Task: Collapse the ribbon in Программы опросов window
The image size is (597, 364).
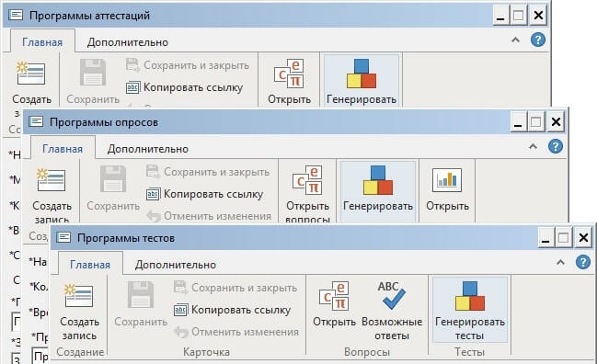Action: tap(533, 146)
